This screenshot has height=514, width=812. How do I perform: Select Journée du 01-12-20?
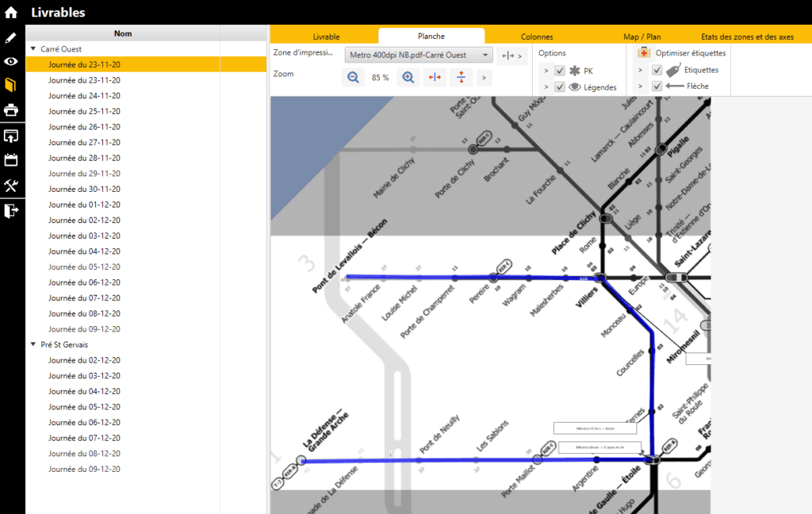click(x=84, y=205)
